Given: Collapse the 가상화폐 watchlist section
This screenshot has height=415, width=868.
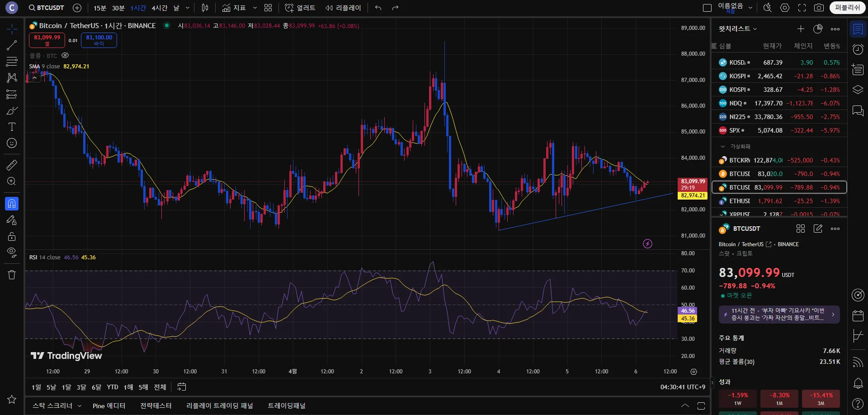Looking at the screenshot, I should (x=723, y=147).
